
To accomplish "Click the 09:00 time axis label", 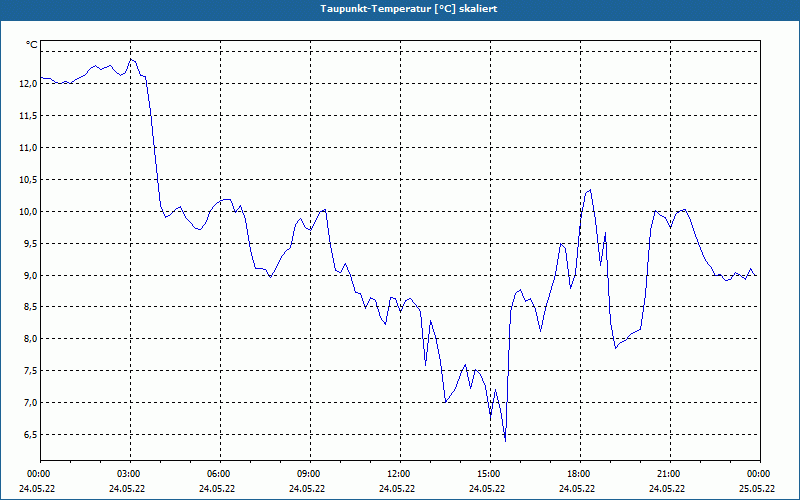I will coord(310,474).
